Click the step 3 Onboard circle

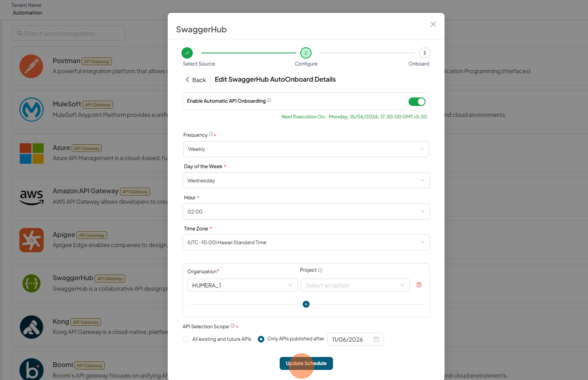[424, 53]
